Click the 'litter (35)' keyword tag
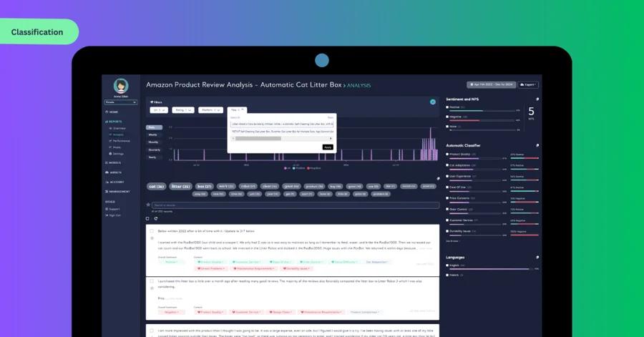Viewport: 644px width, 337px height. coord(180,186)
